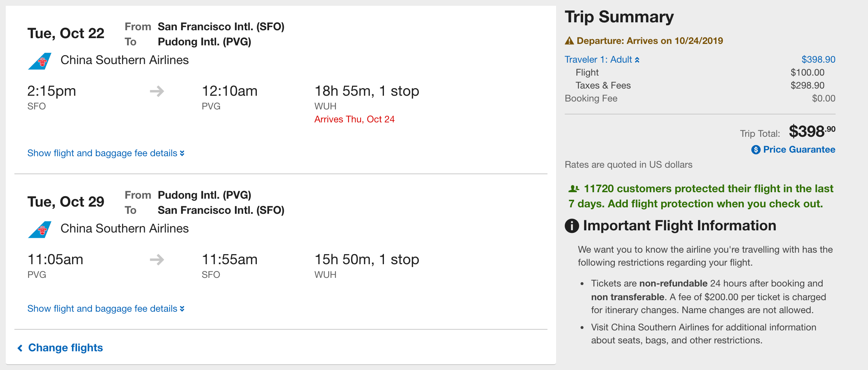Click the green customers protected people icon
This screenshot has width=868, height=370.
click(574, 189)
